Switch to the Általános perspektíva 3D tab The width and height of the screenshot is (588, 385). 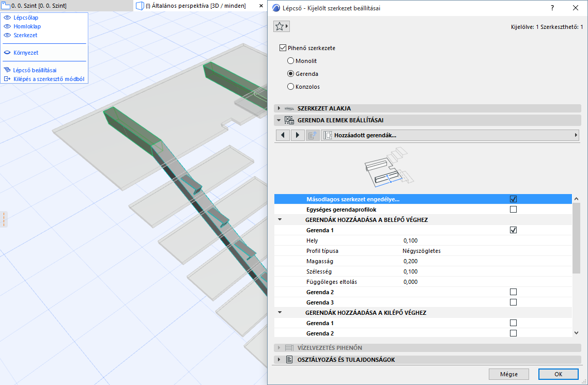point(196,6)
